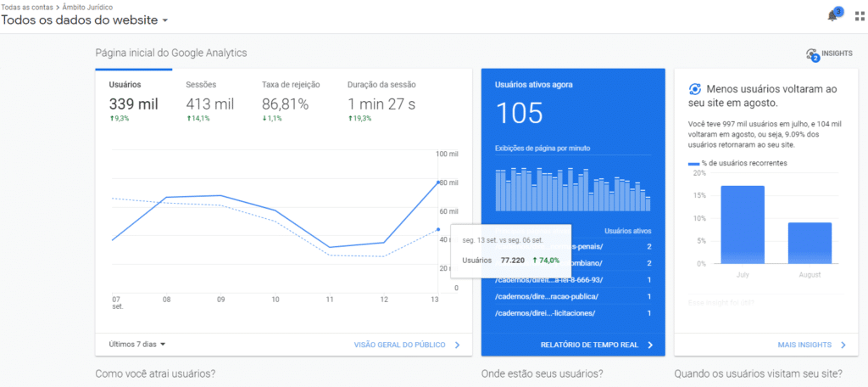868x387 pixels.
Task: Click arrow next to Mais insights
Action: point(843,345)
